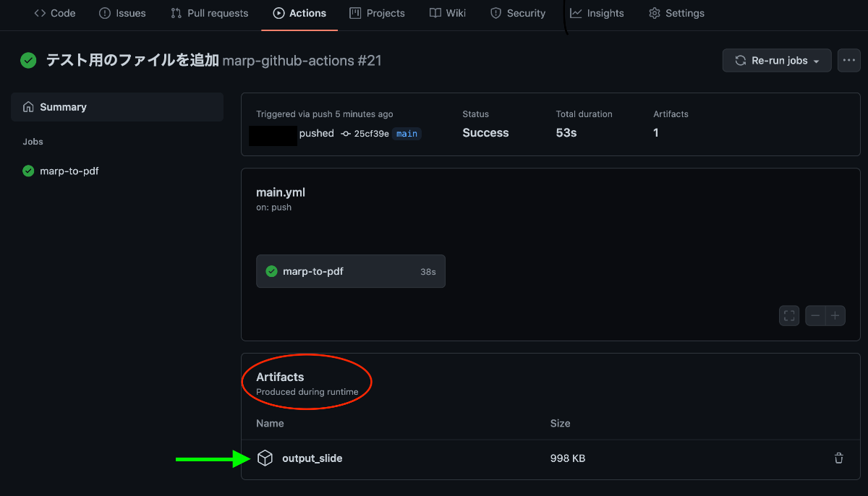Download the output_slide artifact
This screenshot has height=496, width=868.
point(312,458)
